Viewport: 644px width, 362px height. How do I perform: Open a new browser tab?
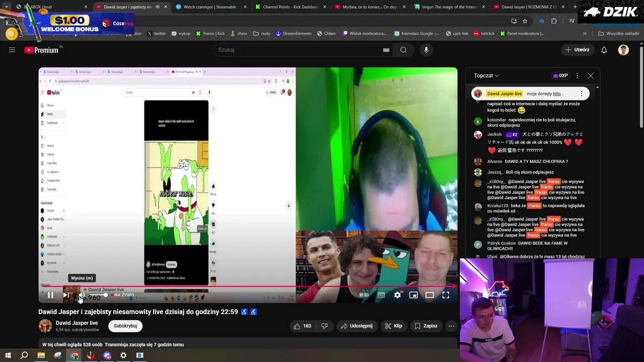pos(575,7)
